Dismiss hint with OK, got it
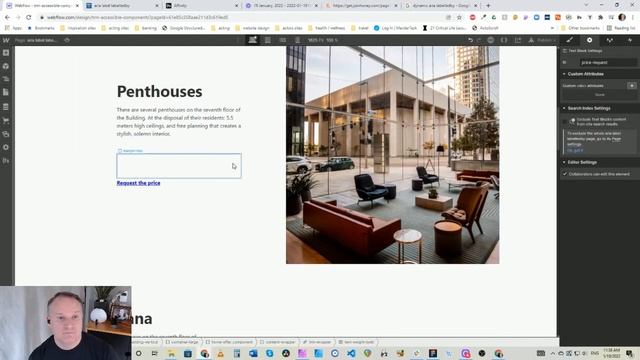640x360 pixels. 575,151
